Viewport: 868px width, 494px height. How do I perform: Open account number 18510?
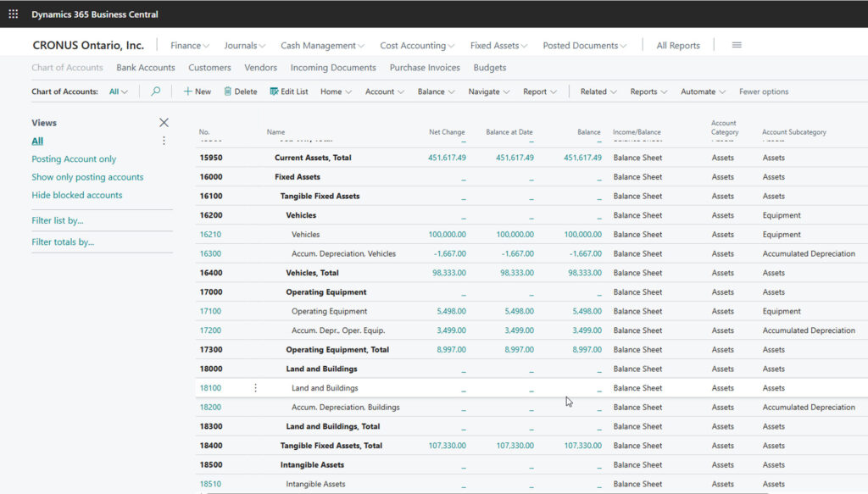(x=210, y=484)
